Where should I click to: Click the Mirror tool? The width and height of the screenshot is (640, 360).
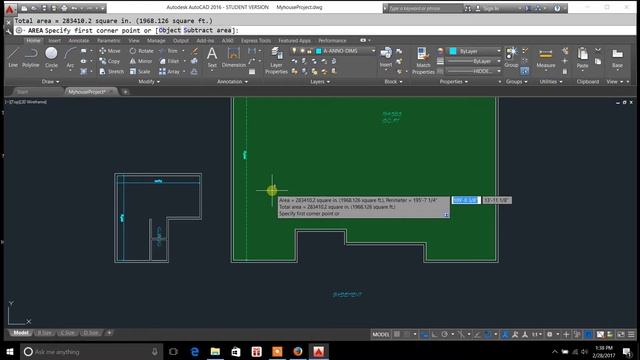pos(141,61)
